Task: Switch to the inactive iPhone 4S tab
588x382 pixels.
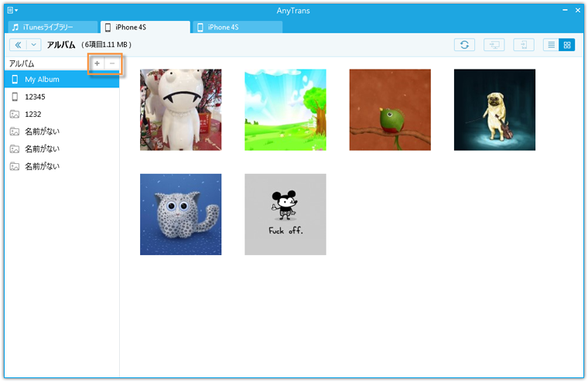Action: coord(238,27)
